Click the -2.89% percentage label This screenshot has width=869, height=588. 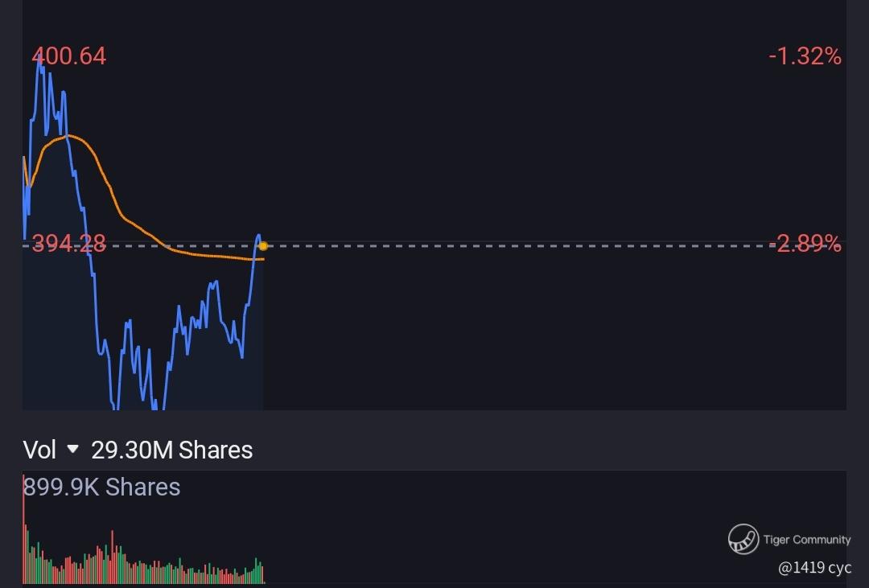(805, 243)
